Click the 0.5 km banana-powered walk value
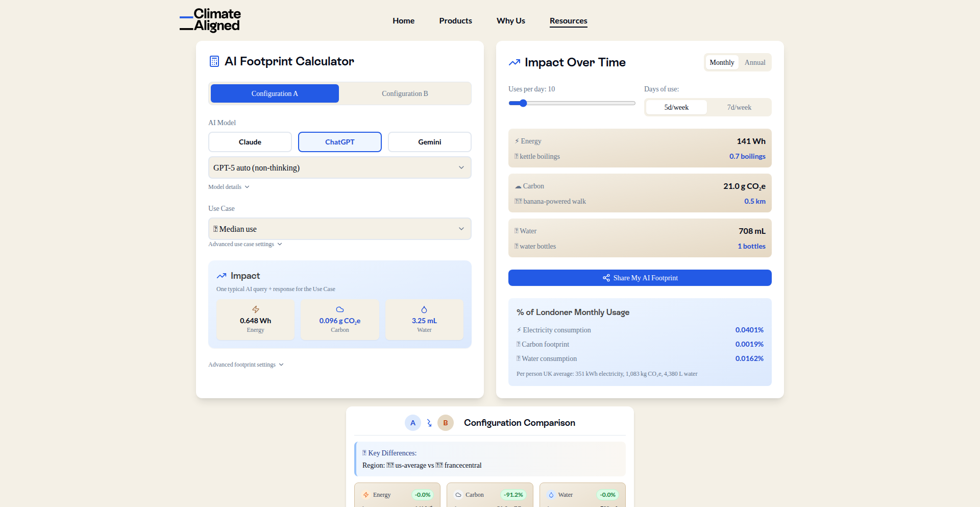980x507 pixels. coord(755,201)
